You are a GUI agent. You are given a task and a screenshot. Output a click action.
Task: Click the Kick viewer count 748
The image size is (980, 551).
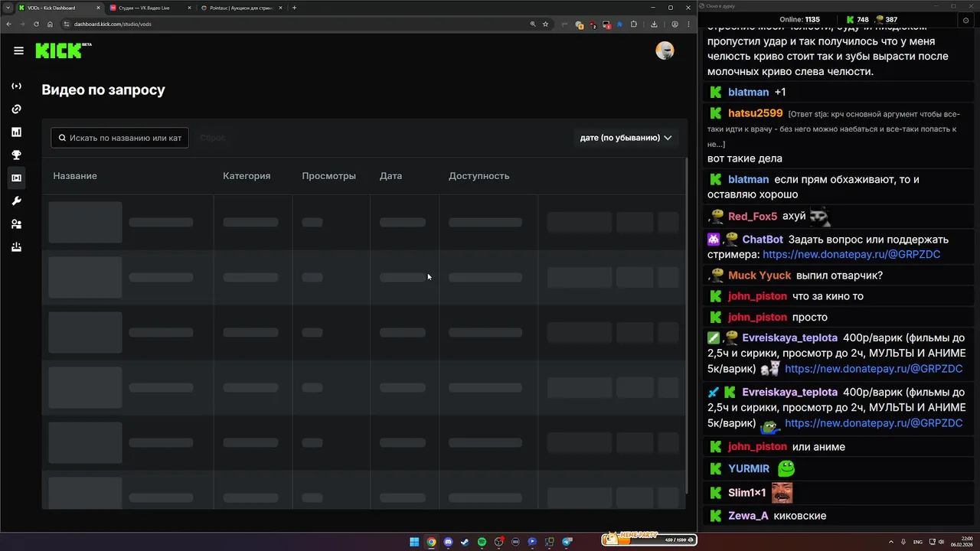point(857,20)
